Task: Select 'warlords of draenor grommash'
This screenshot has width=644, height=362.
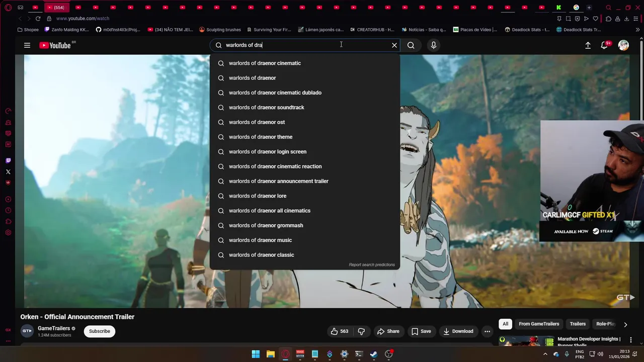Action: [x=304, y=225]
